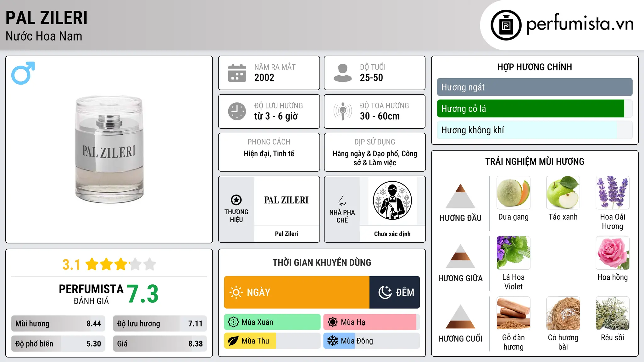
Task: Click the flower icon beside Mùa Xuân
Action: pos(233,322)
